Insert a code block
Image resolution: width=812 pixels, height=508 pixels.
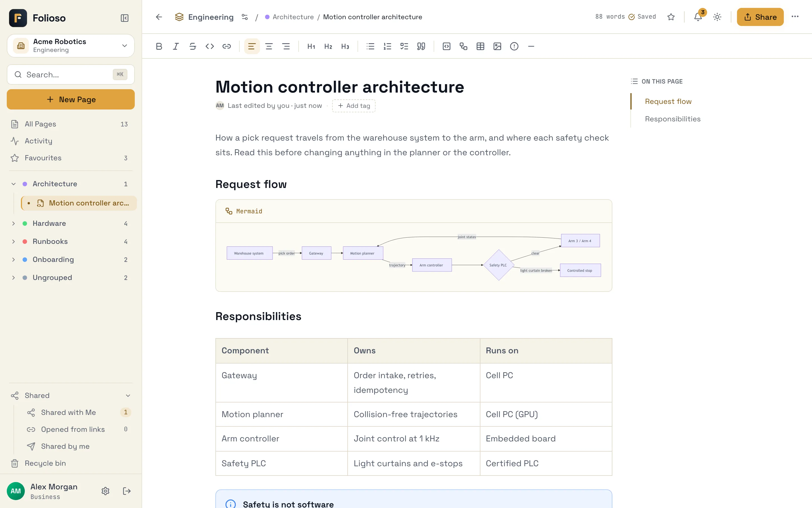[x=447, y=46]
